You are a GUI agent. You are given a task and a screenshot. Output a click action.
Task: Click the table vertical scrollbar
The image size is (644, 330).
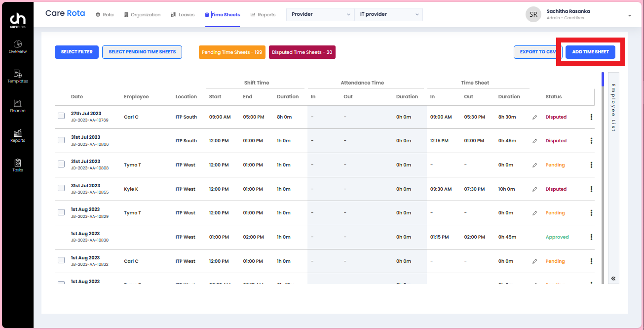(603, 178)
